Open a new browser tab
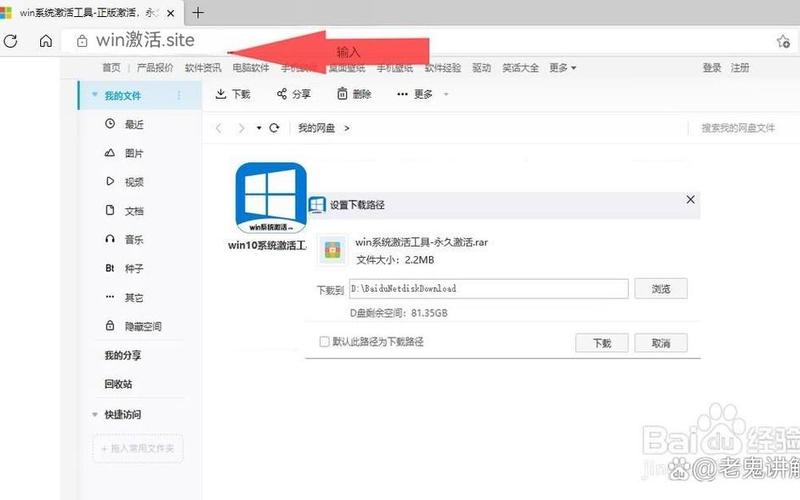This screenshot has height=500, width=800. 198,13
